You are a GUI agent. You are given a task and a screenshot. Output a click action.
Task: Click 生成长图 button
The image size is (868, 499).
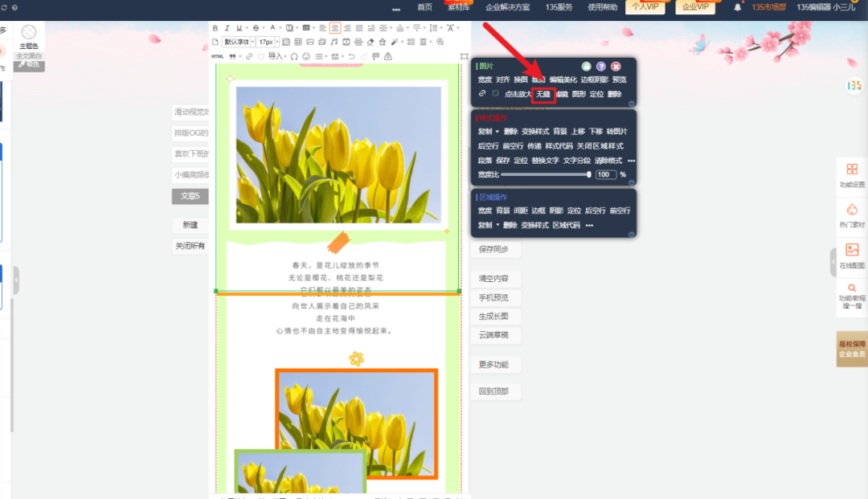494,317
